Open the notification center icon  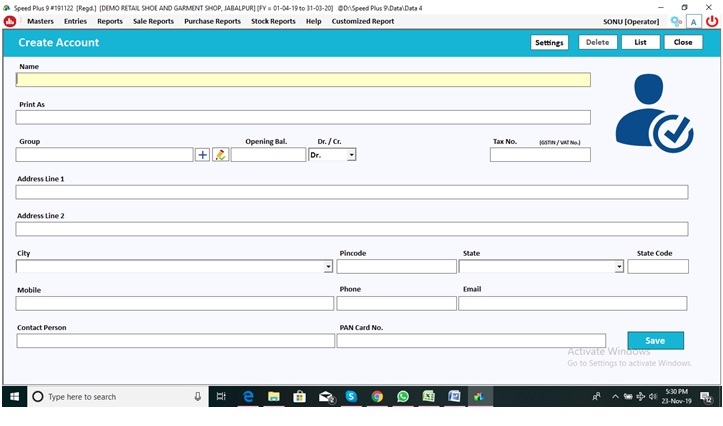[x=706, y=397]
